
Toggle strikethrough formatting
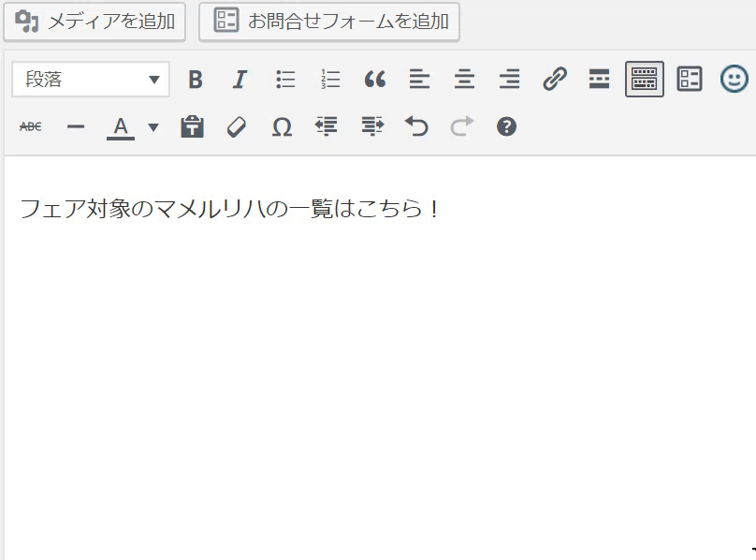31,126
